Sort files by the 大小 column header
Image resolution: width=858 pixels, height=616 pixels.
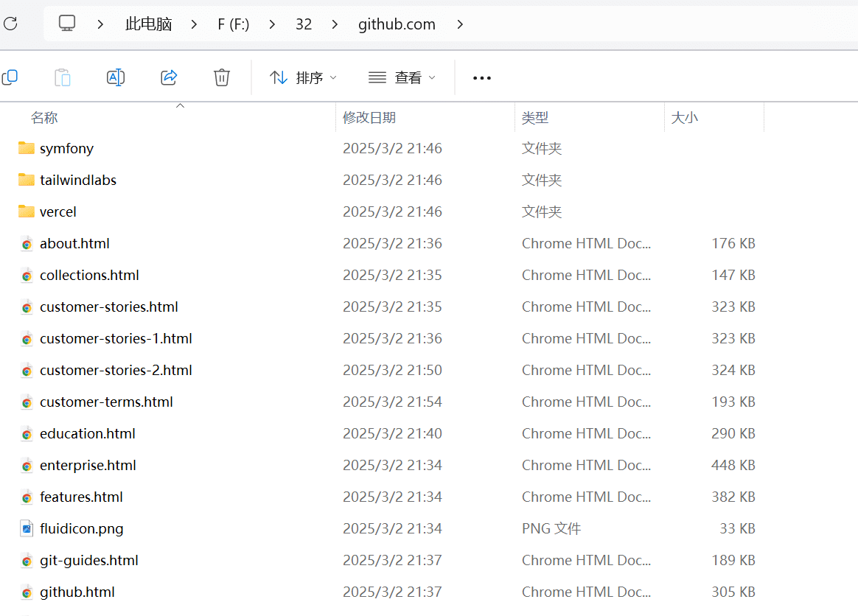[685, 117]
